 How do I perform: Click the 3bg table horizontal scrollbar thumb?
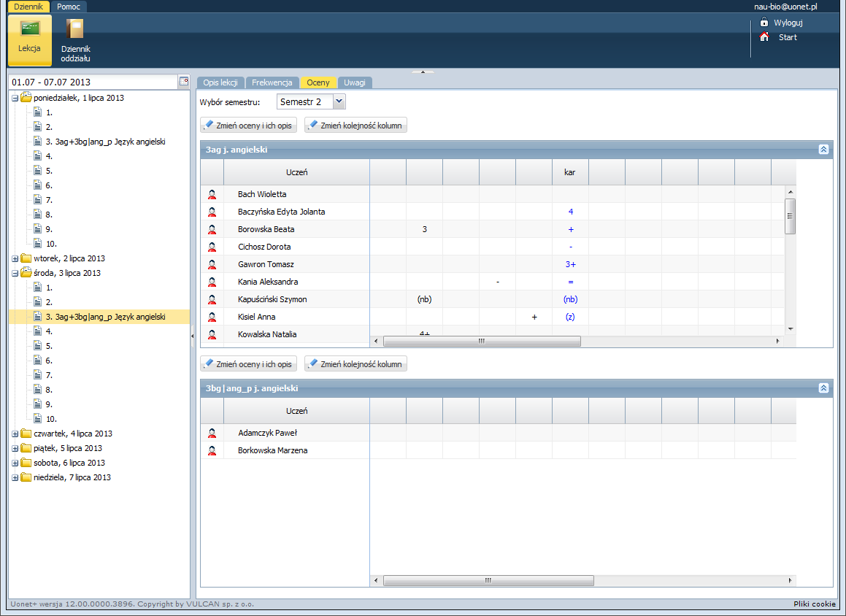(488, 580)
